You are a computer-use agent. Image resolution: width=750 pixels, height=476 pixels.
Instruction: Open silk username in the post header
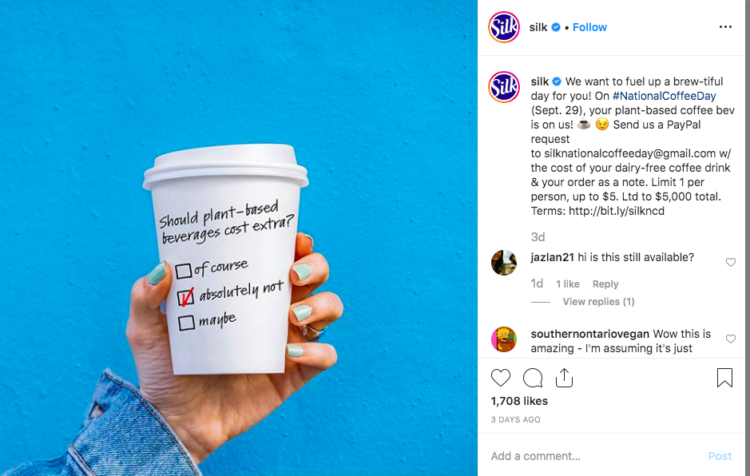tap(538, 27)
